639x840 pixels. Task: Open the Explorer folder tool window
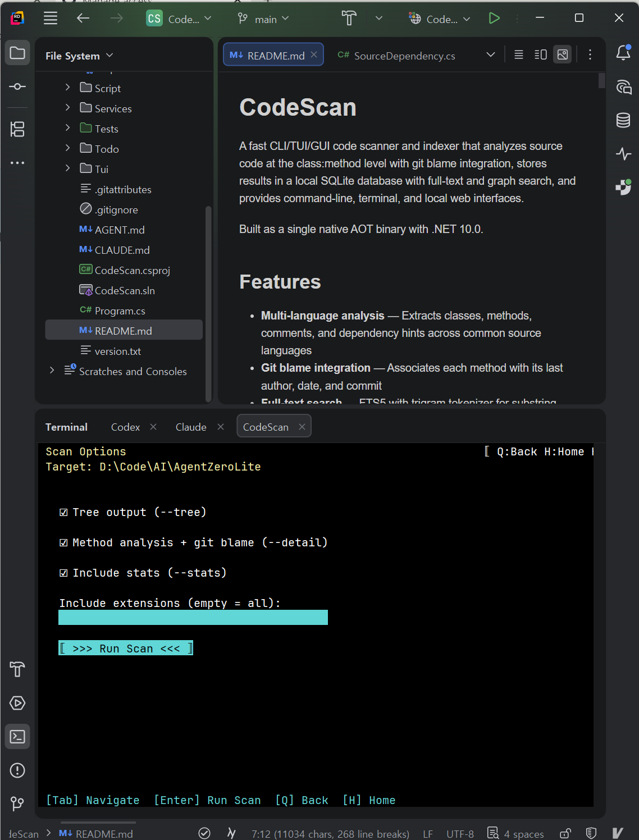(x=17, y=53)
